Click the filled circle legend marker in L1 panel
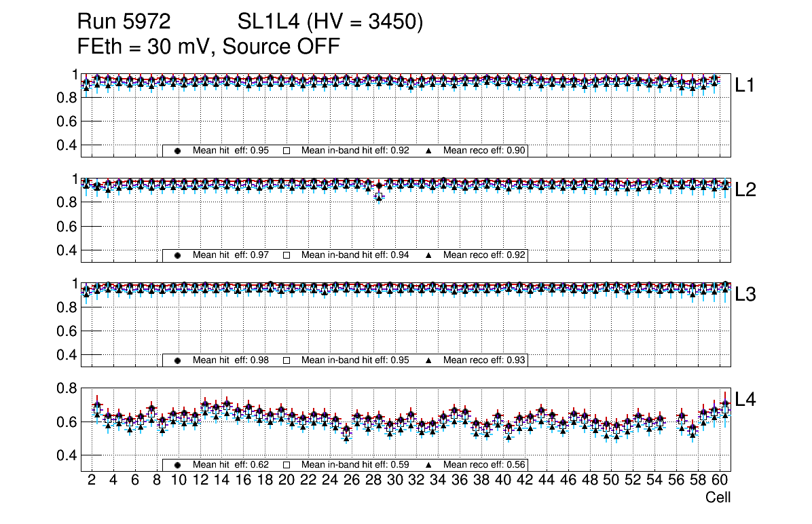 click(178, 151)
